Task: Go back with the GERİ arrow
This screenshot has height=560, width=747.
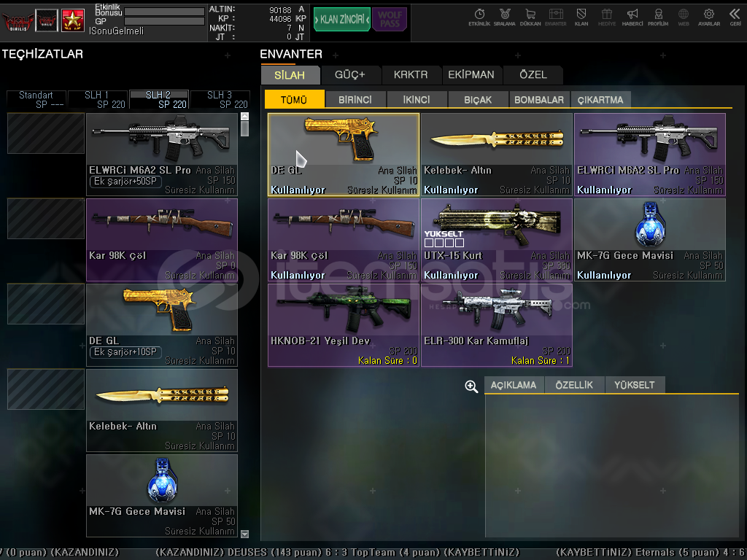Action: 735,17
